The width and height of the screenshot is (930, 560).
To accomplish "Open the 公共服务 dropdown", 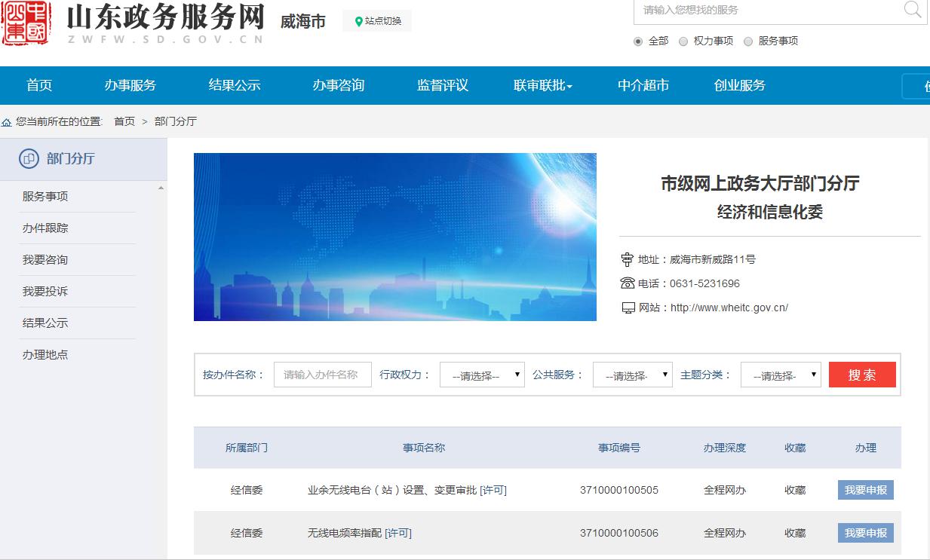I will point(632,375).
